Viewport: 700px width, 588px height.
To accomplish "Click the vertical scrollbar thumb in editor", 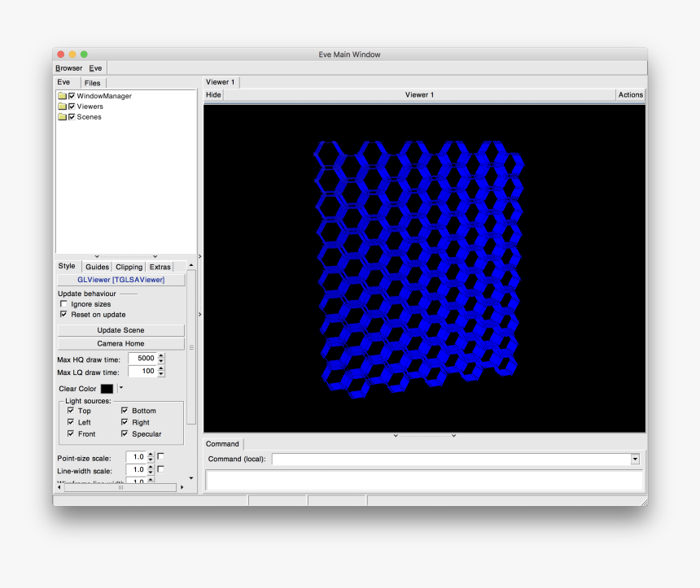I will 191,346.
